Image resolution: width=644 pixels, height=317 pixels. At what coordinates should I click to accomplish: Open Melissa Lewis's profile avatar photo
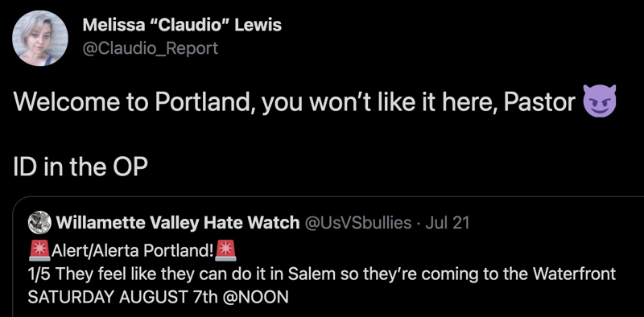[x=39, y=38]
